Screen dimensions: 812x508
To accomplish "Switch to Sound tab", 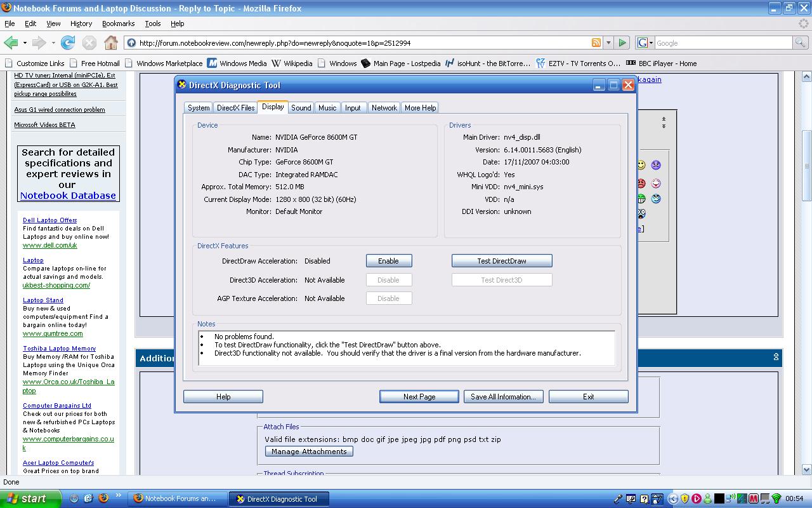I will tap(301, 108).
